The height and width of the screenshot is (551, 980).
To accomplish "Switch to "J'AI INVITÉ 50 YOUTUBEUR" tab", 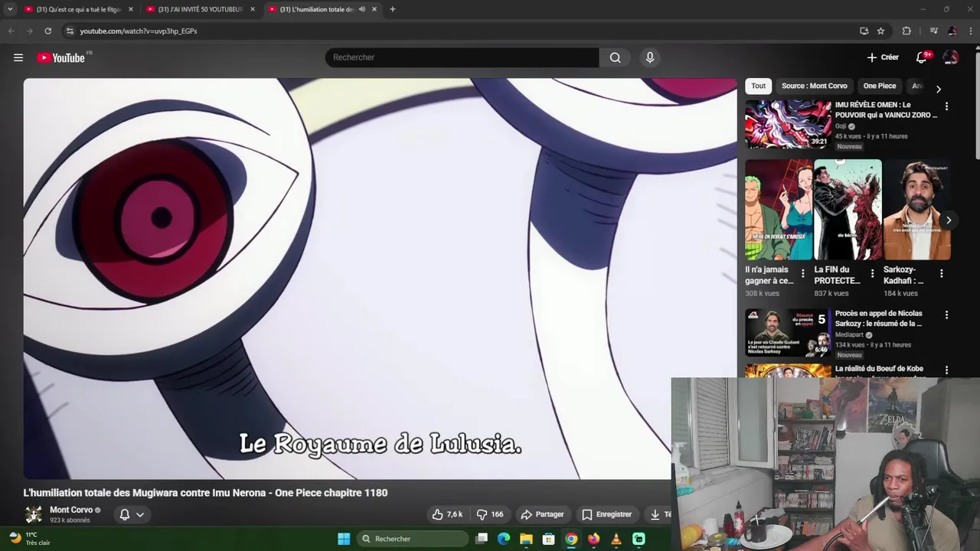I will point(199,9).
